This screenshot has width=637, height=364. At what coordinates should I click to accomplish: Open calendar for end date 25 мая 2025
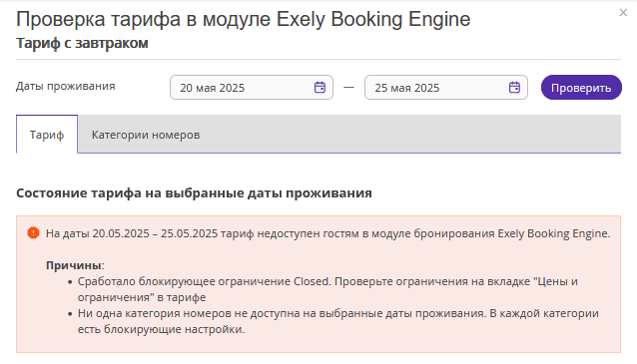click(514, 87)
